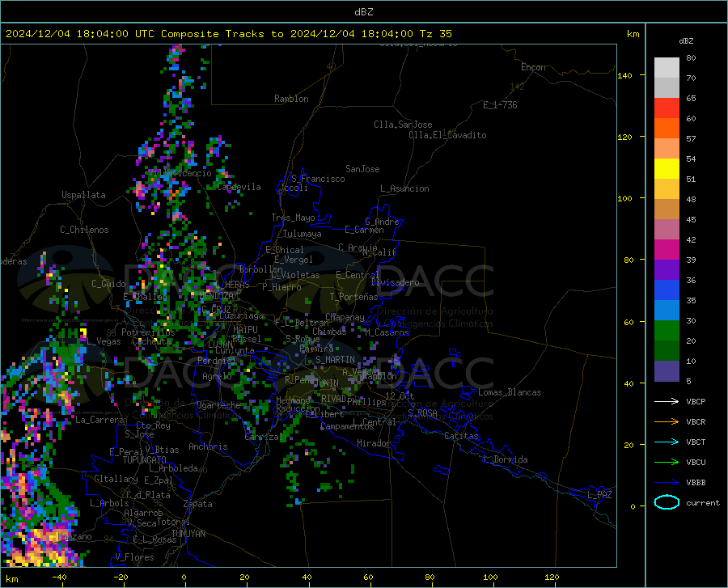This screenshot has height=588, width=728.
Task: Select the light grey 70-80 dBZ swatch
Action: pyautogui.click(x=667, y=68)
